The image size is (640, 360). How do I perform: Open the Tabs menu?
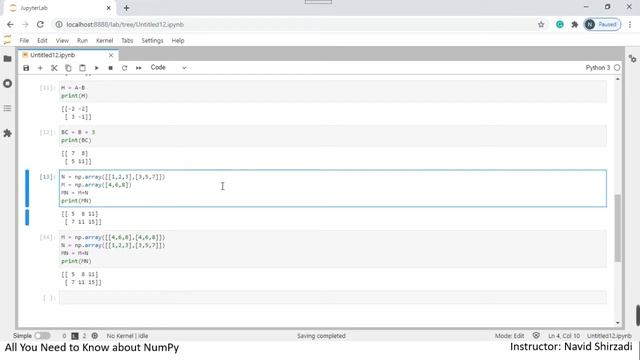[127, 40]
